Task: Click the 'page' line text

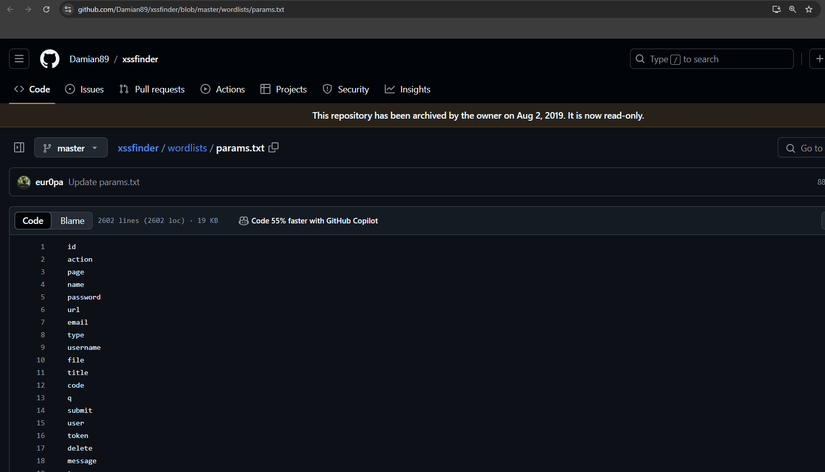Action: click(x=76, y=272)
